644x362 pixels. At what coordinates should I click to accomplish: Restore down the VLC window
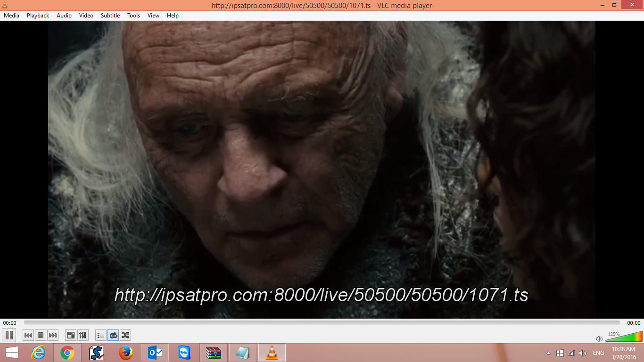[615, 5]
